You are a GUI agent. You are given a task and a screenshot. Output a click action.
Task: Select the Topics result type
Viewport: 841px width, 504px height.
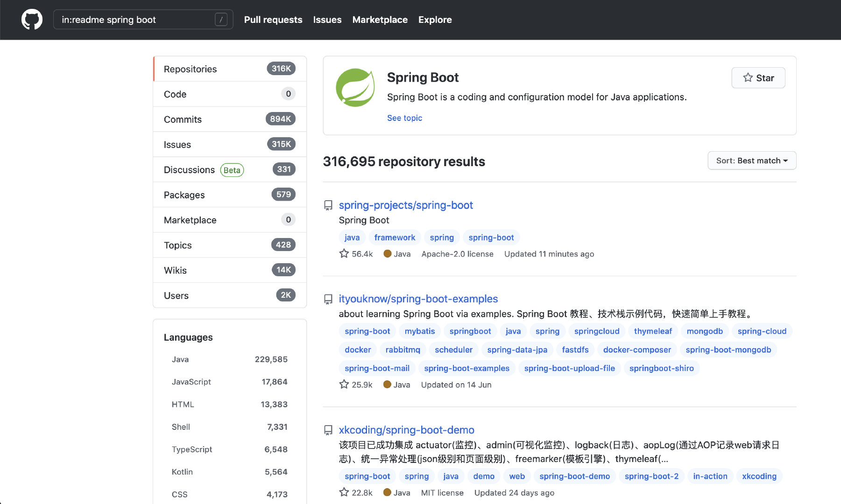[230, 245]
